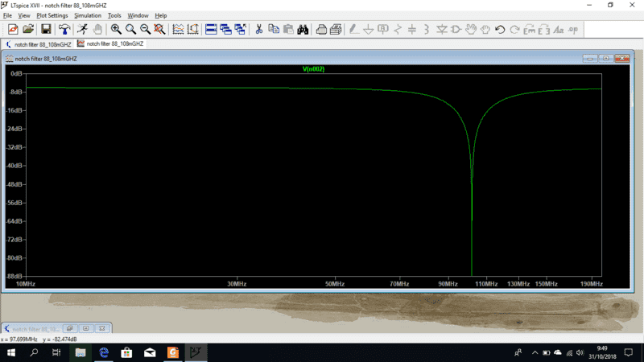The width and height of the screenshot is (644, 362).
Task: Open the Windows Start menu
Action: click(x=11, y=352)
